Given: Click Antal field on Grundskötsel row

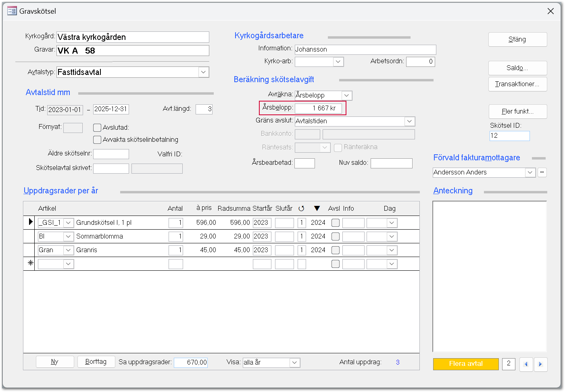Looking at the screenshot, I should [x=176, y=223].
